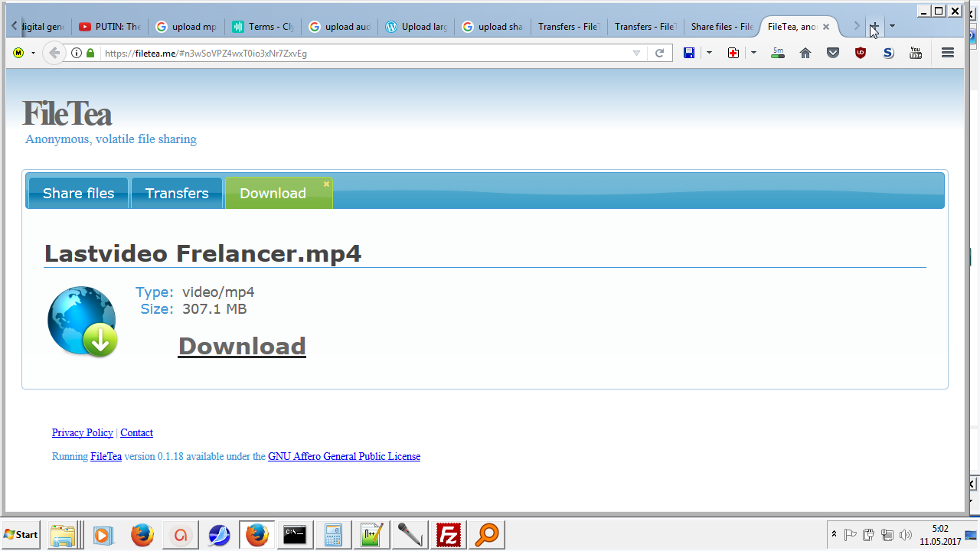The height and width of the screenshot is (551, 980).
Task: Open the Transfers tab on the FileTea page
Action: [x=177, y=193]
